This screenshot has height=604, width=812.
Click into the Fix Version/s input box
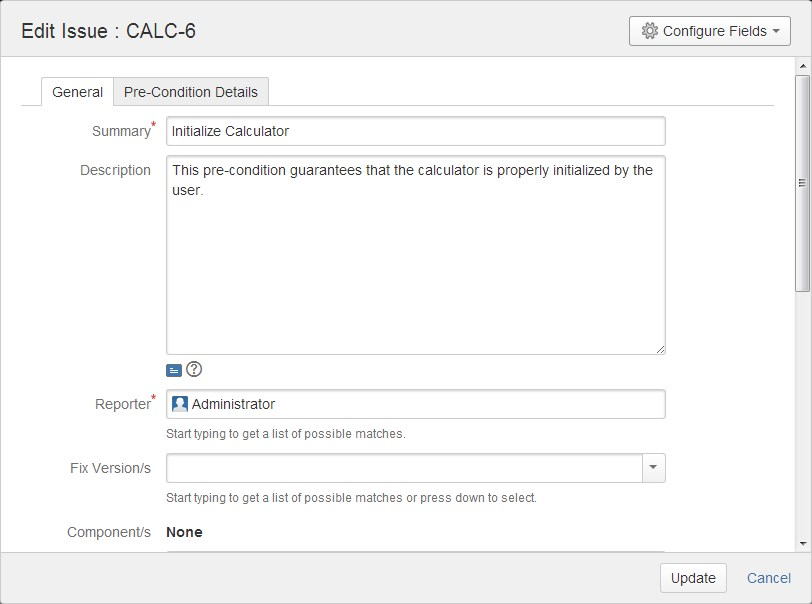(x=404, y=468)
